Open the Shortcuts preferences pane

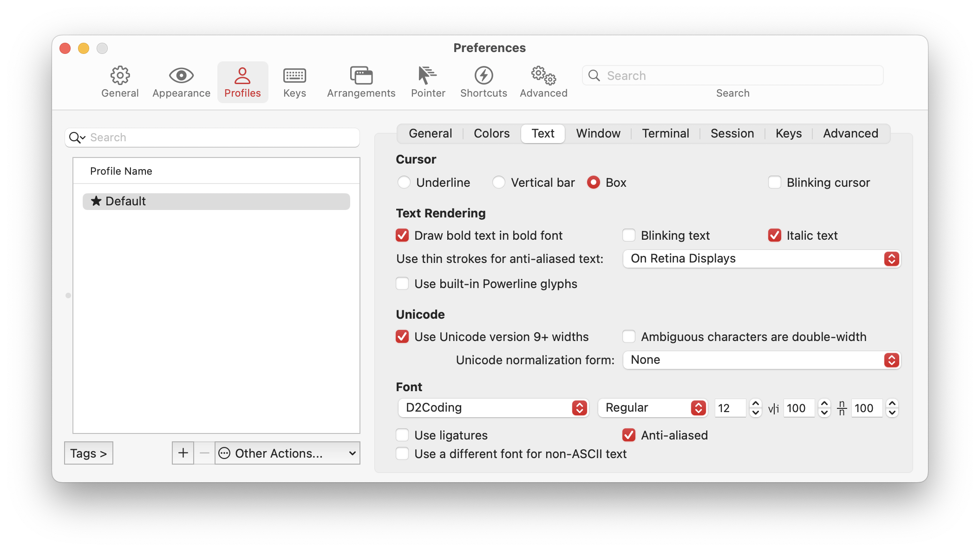[x=483, y=82]
